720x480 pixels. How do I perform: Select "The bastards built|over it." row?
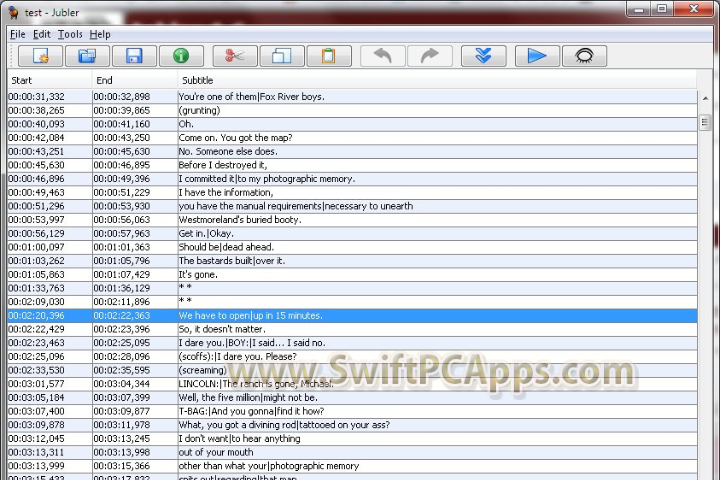[352, 261]
